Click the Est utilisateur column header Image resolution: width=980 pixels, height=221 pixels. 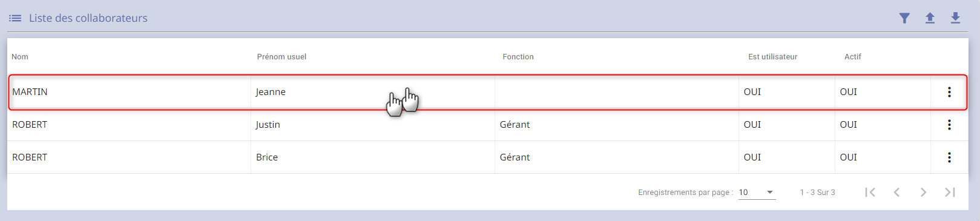772,57
